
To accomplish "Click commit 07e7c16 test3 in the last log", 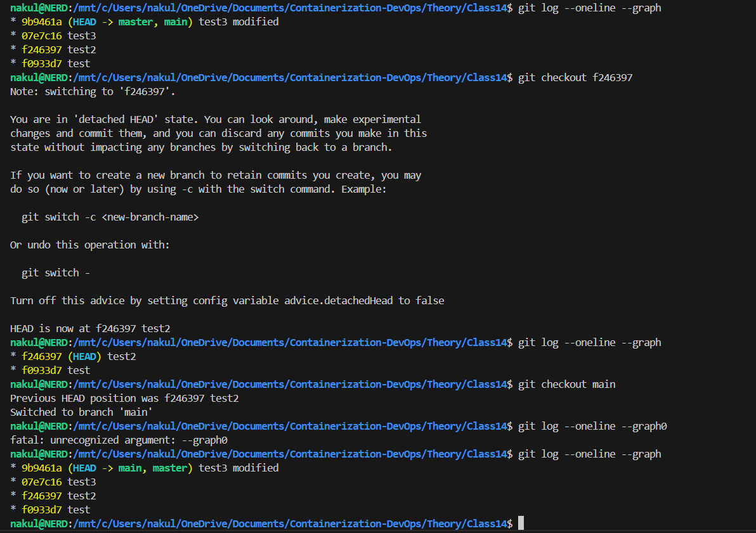I will [59, 482].
